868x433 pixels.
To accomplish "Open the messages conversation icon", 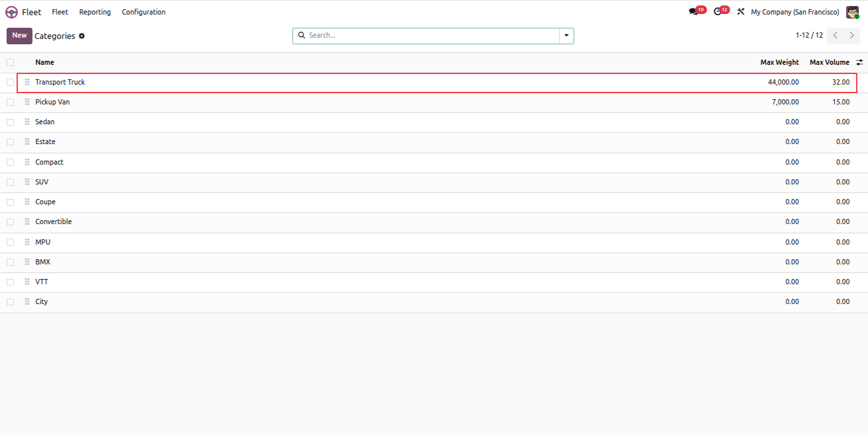I will (x=693, y=12).
